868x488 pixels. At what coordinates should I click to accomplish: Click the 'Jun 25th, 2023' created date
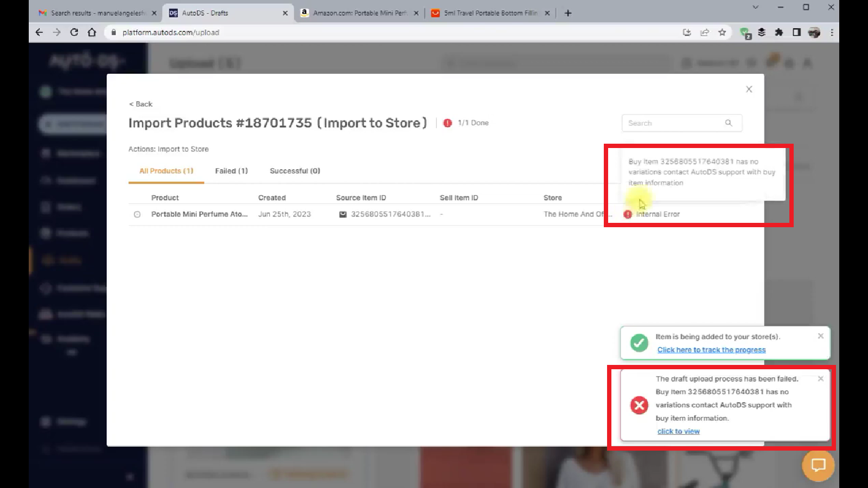pos(284,214)
